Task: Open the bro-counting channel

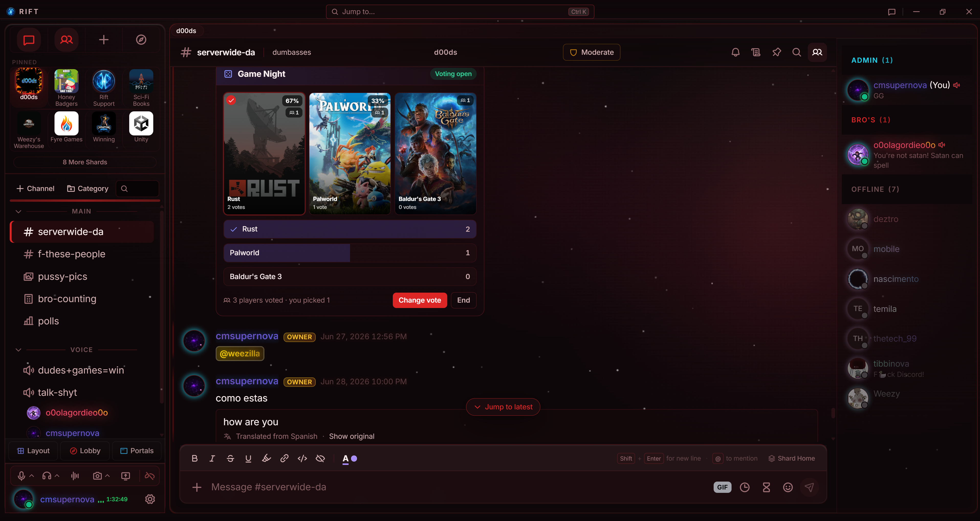Action: click(x=82, y=299)
